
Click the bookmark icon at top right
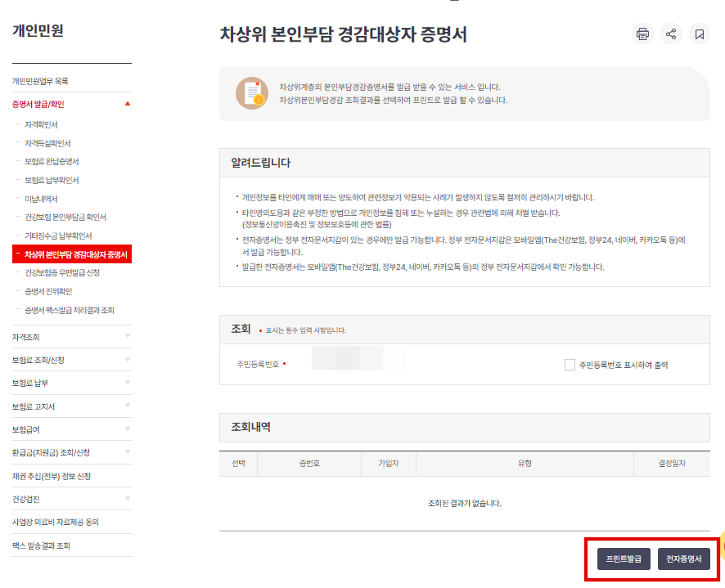[x=700, y=34]
